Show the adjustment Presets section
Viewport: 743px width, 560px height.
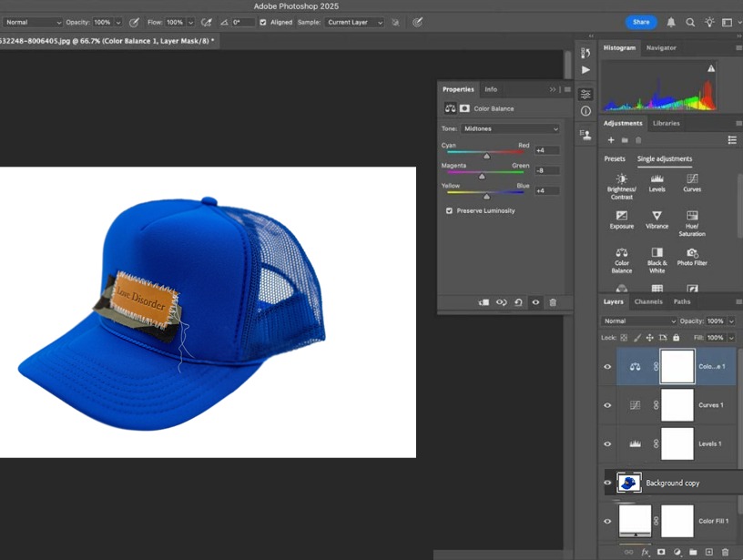pyautogui.click(x=615, y=158)
